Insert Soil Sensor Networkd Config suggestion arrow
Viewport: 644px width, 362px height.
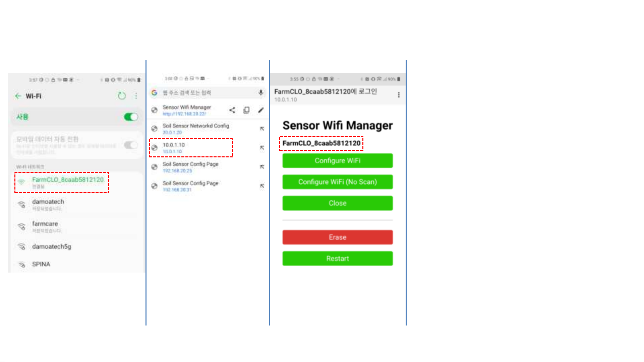click(x=262, y=129)
